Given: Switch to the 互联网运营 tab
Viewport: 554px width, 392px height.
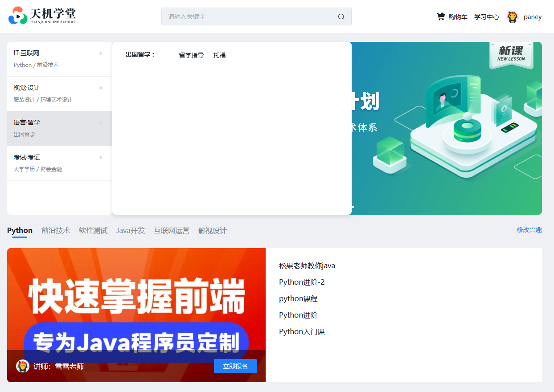Looking at the screenshot, I should point(172,231).
